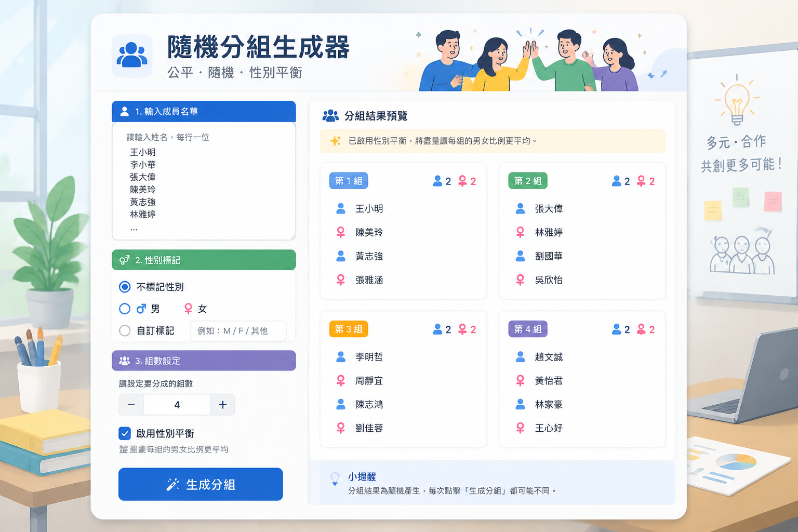Decrease the group count with the minus button
The height and width of the screenshot is (532, 798).
click(x=131, y=405)
